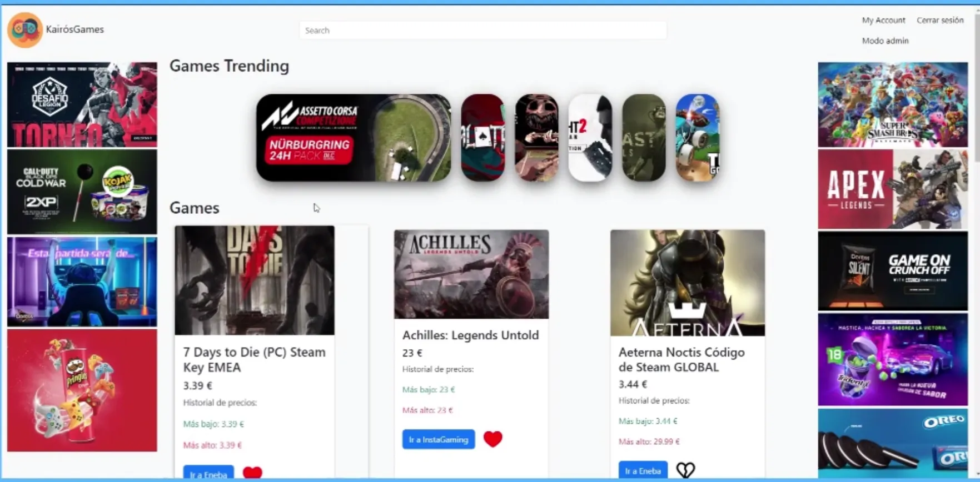The height and width of the screenshot is (482, 980).
Task: Unfavorite Achilles: Legends Untold red heart
Action: (493, 439)
